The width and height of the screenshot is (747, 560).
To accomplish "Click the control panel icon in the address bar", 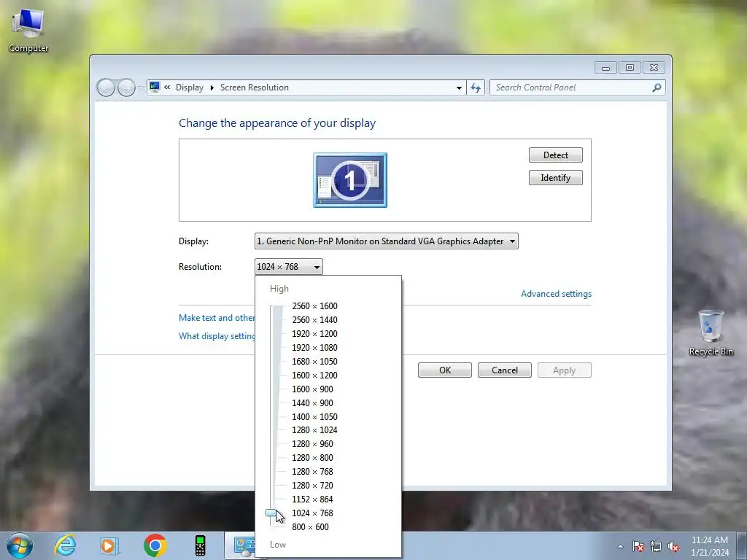I will 155,87.
